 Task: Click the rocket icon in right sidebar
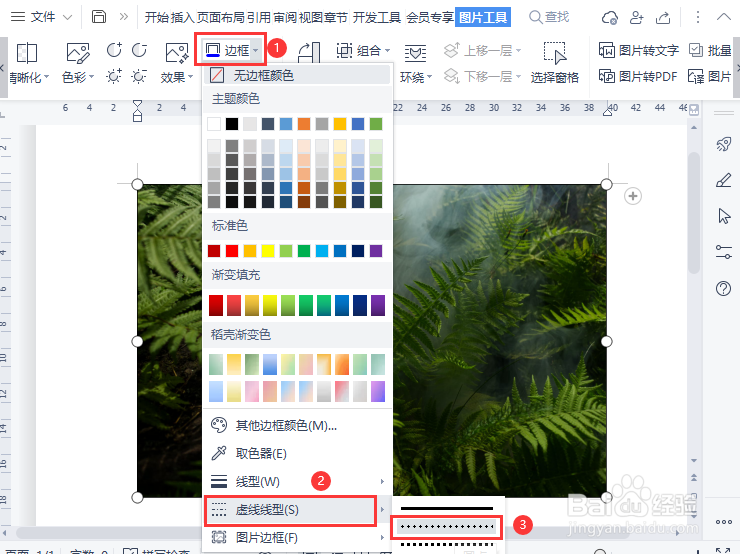coord(723,143)
